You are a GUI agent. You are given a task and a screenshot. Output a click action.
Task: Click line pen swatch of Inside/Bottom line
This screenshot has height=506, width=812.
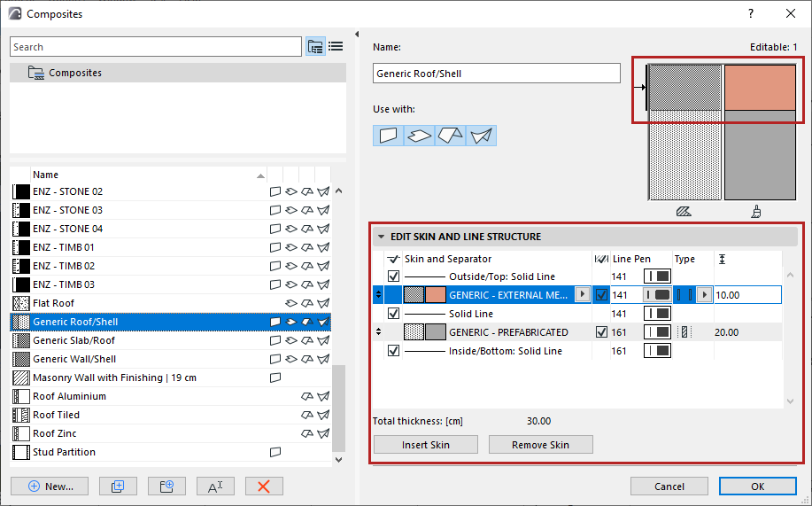657,351
